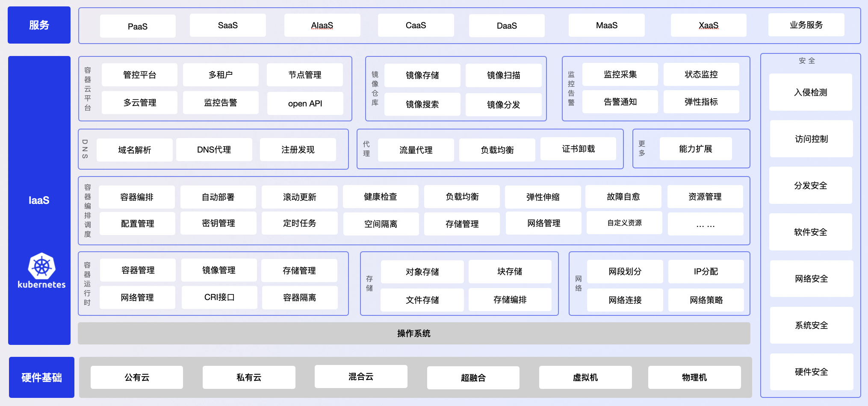Click the AIaaS service box
This screenshot has height=406, width=868.
tap(322, 25)
